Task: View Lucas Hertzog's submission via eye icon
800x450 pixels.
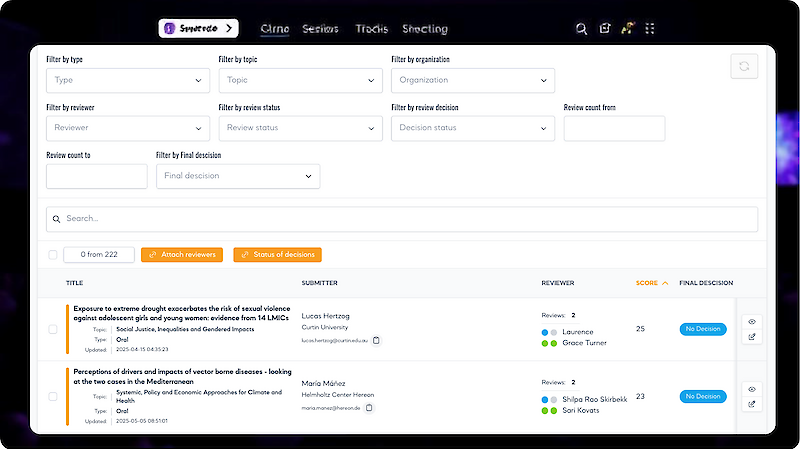Action: pyautogui.click(x=751, y=321)
